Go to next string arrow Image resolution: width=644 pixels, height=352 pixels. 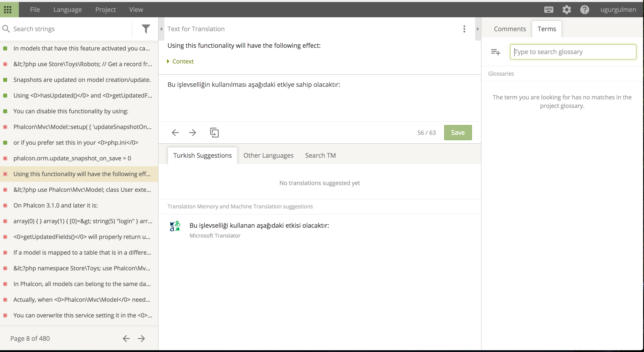point(192,132)
